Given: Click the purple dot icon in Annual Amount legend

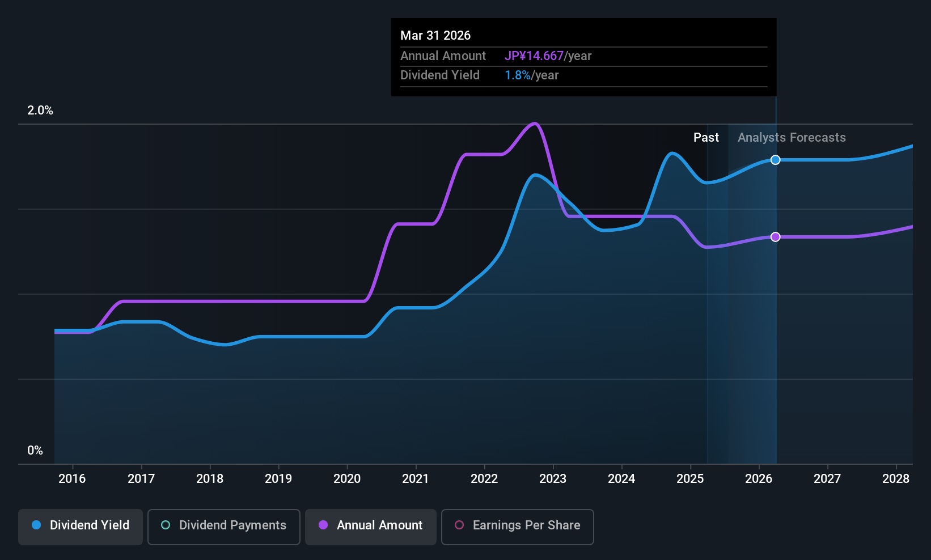Looking at the screenshot, I should coord(323,525).
